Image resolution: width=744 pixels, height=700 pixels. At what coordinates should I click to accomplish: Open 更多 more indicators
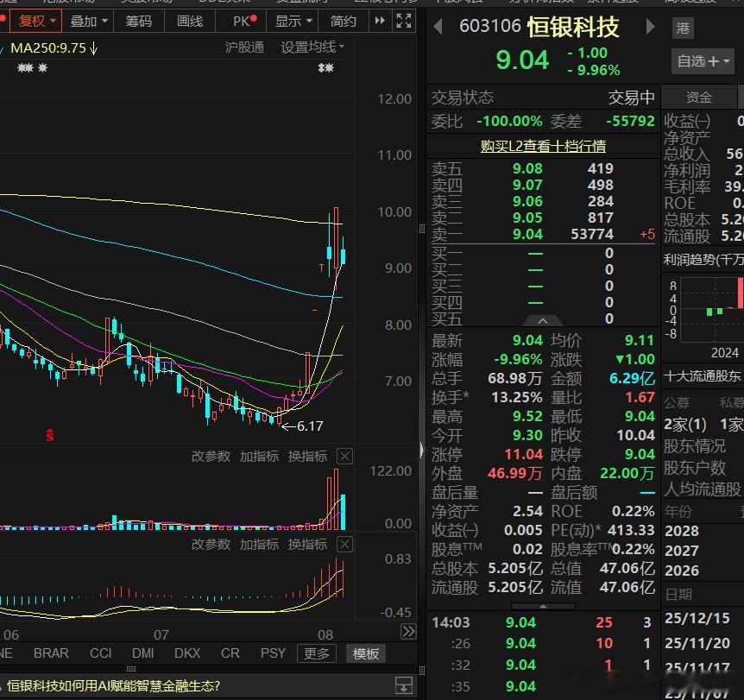click(x=317, y=653)
